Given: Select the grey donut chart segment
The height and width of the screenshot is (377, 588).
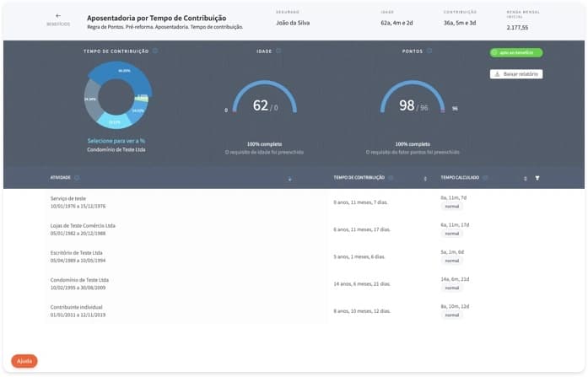Looking at the screenshot, I should (91, 103).
